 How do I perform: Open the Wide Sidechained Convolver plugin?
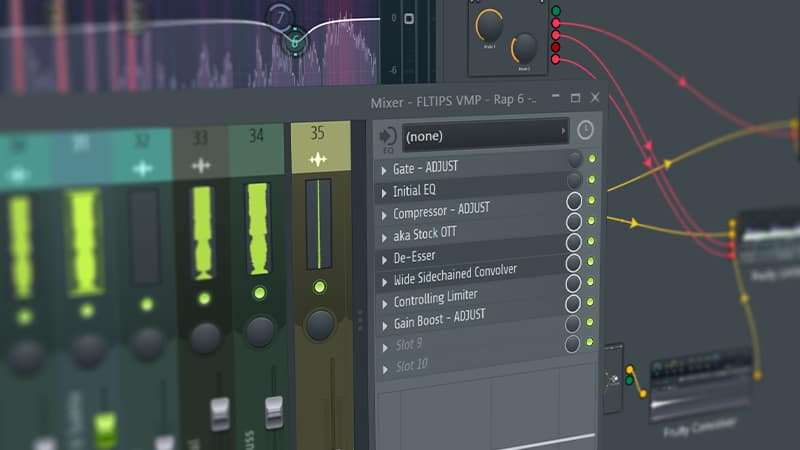pos(456,275)
